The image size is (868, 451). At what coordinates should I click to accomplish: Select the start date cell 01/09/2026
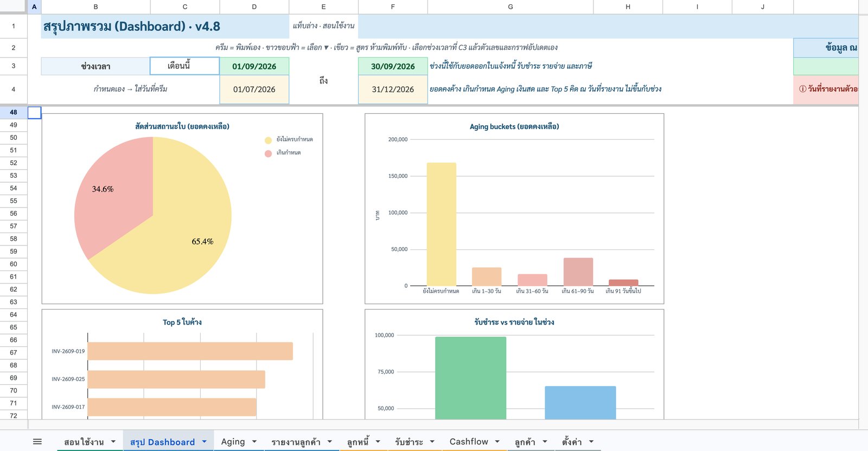tap(254, 66)
